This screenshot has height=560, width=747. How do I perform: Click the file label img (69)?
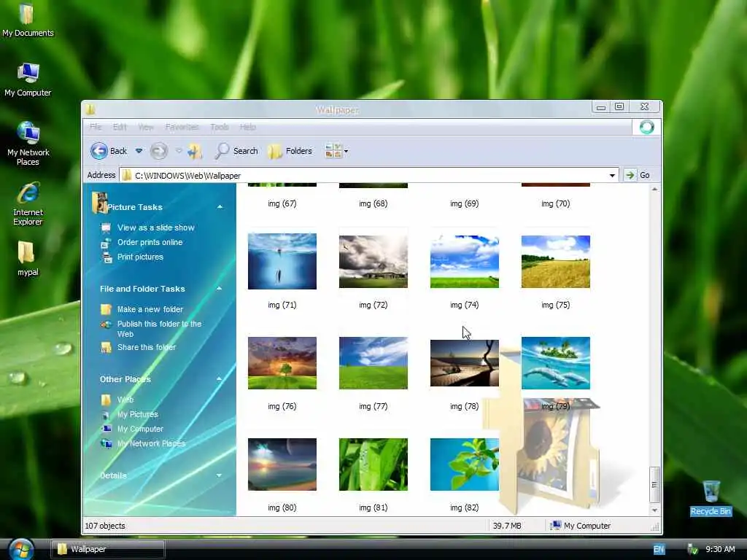pos(465,203)
